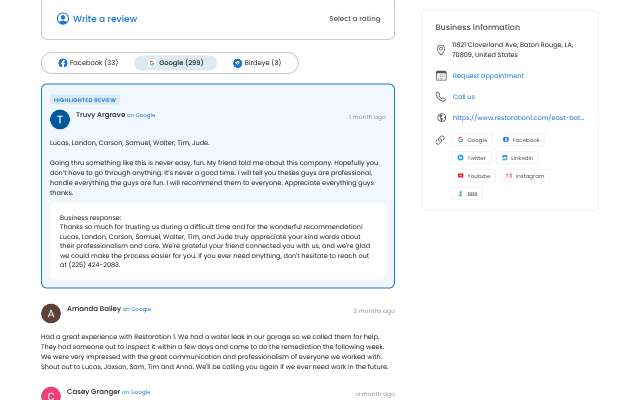
Task: Click the Birdeye logo in the reviews tab
Action: (237, 63)
